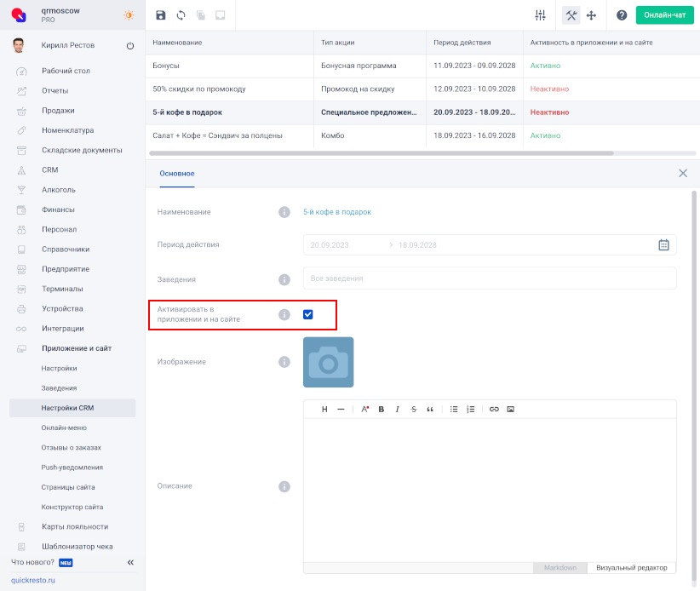The width and height of the screenshot is (700, 591).
Task: Open Рабочий стол in the sidebar
Action: (x=66, y=71)
